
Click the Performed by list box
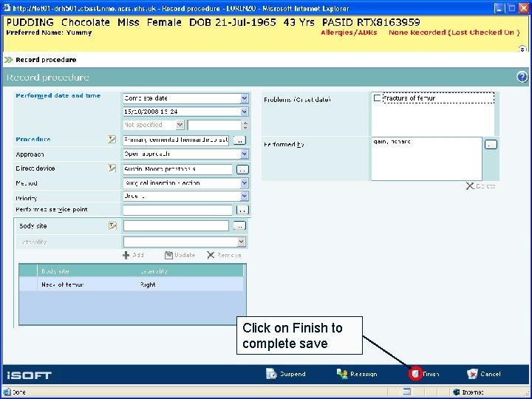point(426,159)
